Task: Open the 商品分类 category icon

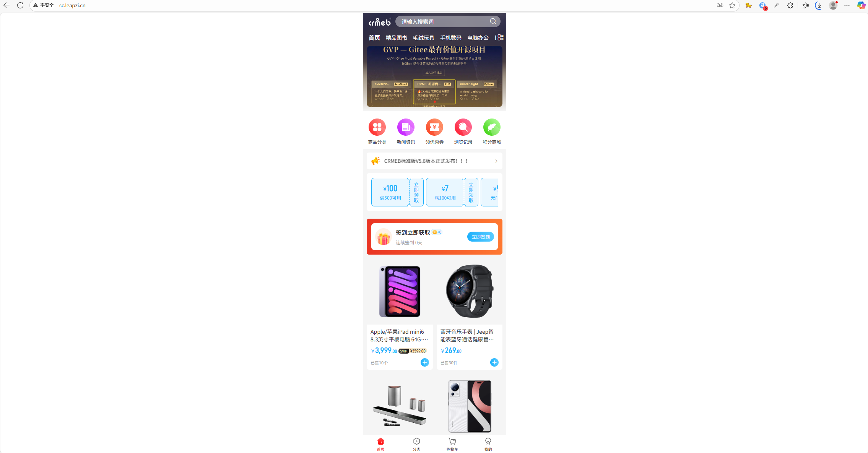Action: pyautogui.click(x=377, y=127)
